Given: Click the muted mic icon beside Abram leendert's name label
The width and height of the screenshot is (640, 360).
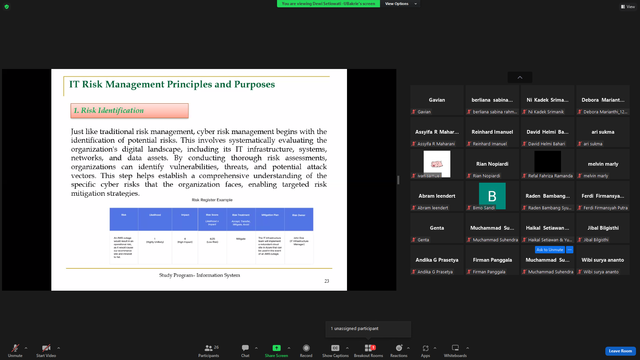Looking at the screenshot, I should click(413, 208).
